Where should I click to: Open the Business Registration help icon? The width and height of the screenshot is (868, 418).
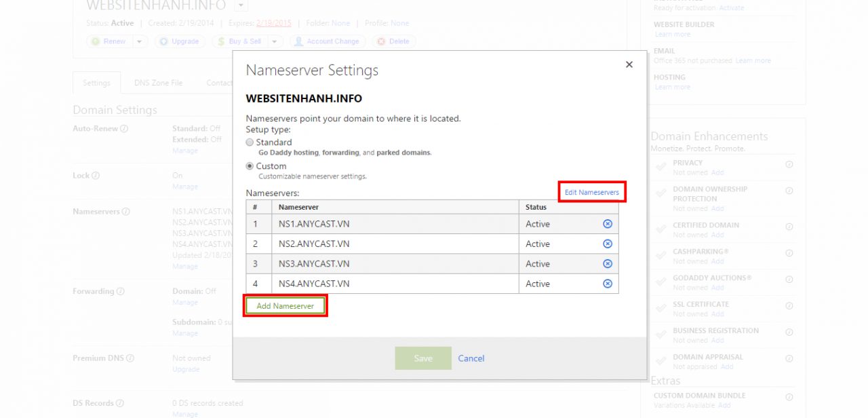tap(789, 332)
